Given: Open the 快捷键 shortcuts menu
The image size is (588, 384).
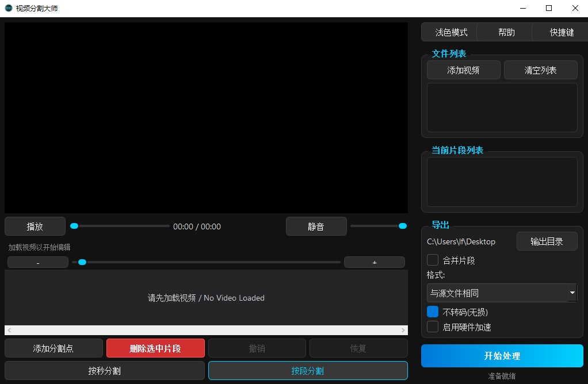Looking at the screenshot, I should (562, 32).
